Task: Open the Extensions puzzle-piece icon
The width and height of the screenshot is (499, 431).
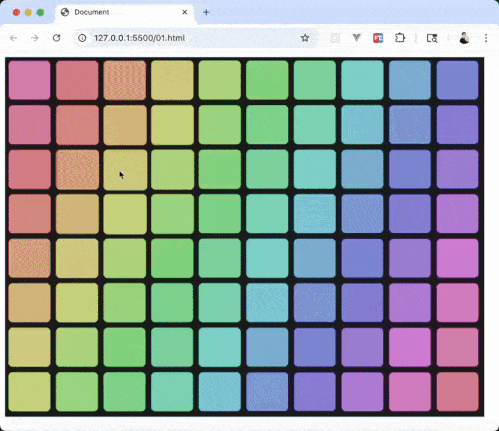Action: pyautogui.click(x=400, y=38)
